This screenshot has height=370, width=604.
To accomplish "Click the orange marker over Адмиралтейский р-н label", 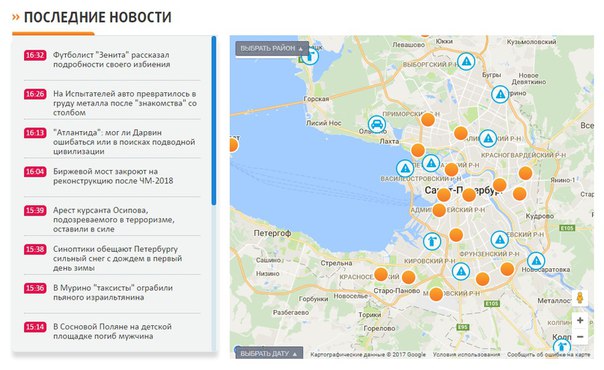I will pyautogui.click(x=439, y=210).
